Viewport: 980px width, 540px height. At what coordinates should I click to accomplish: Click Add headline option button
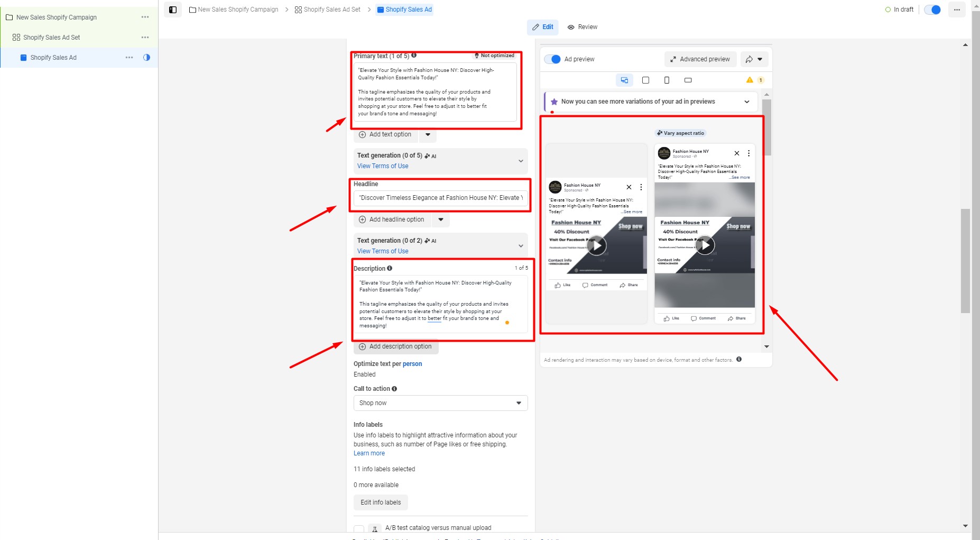click(x=392, y=219)
